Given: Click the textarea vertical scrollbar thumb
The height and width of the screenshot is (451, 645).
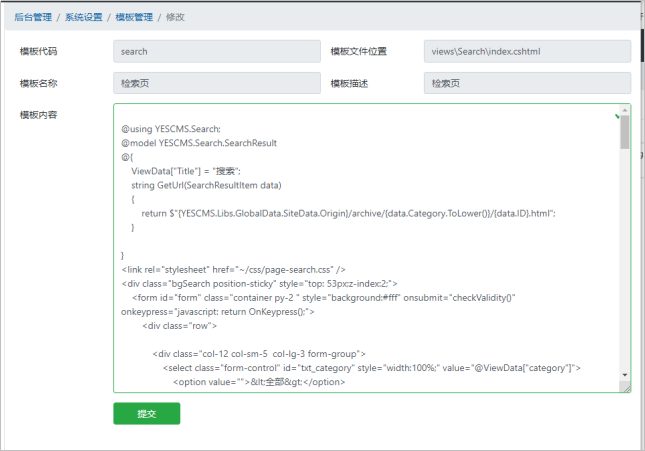Looking at the screenshot, I should click(x=625, y=132).
